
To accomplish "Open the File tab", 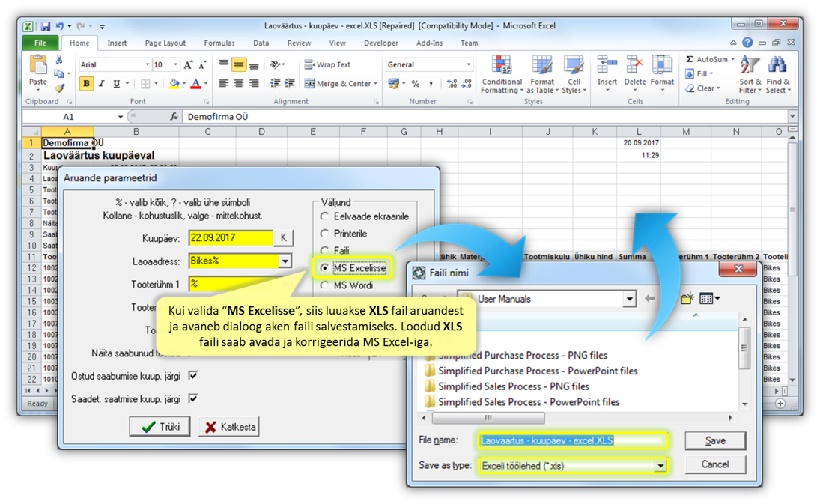I will tap(40, 43).
